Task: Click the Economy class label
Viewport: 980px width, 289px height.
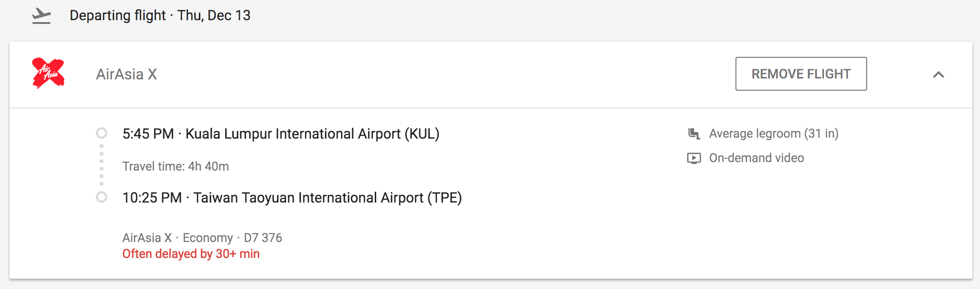Action: pos(207,238)
